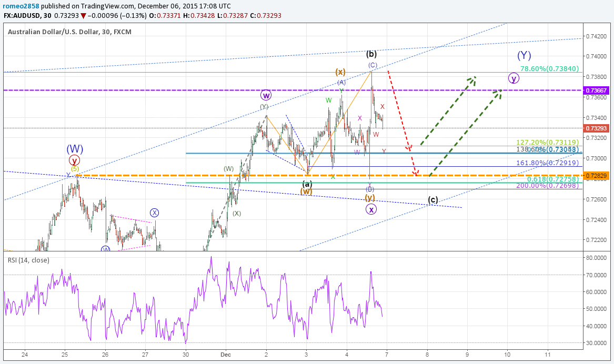The height and width of the screenshot is (364, 614).
Task: Click the 0.618(0.72758) Fibonacci label
Action: (x=552, y=179)
